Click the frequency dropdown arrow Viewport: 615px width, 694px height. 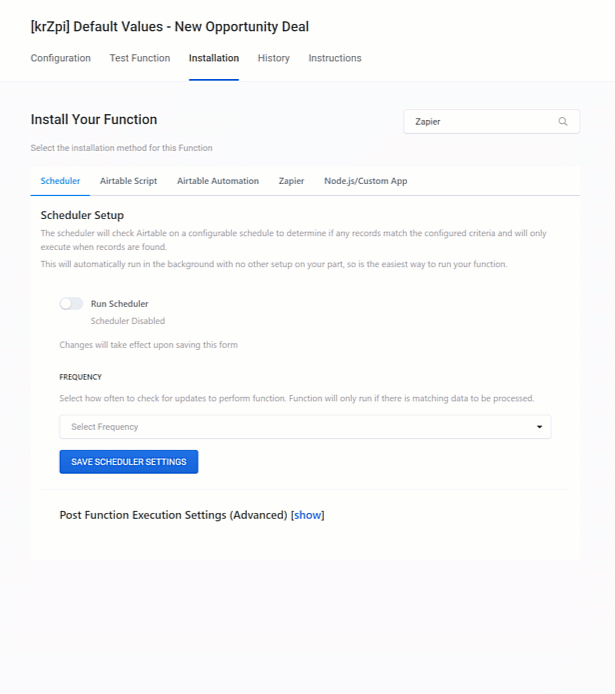[540, 427]
